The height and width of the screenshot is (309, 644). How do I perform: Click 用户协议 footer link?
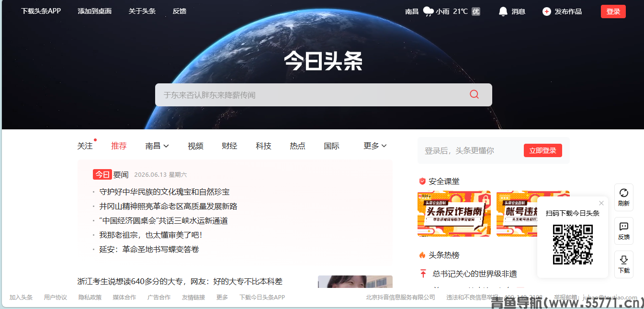click(x=56, y=297)
